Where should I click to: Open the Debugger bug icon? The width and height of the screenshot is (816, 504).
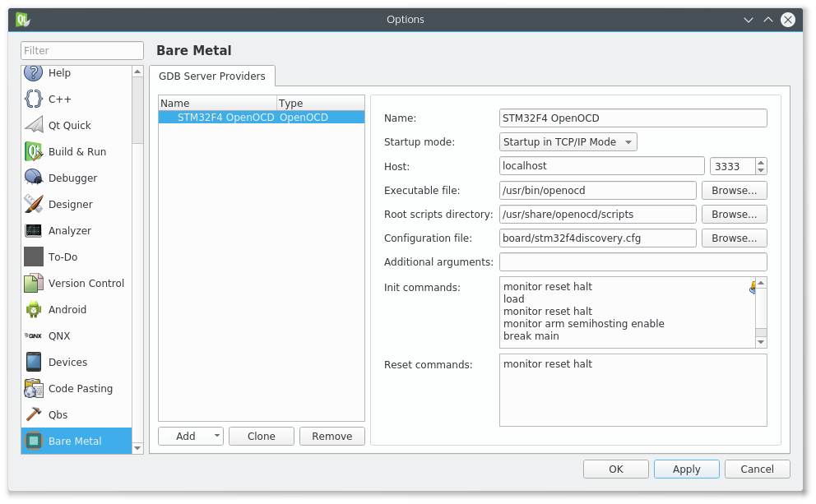tap(33, 178)
